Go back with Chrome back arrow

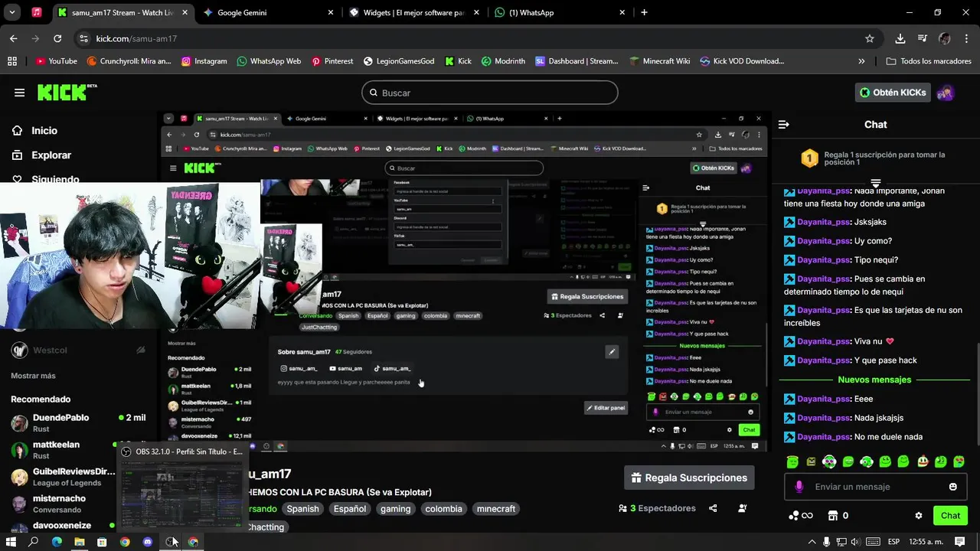(x=14, y=38)
